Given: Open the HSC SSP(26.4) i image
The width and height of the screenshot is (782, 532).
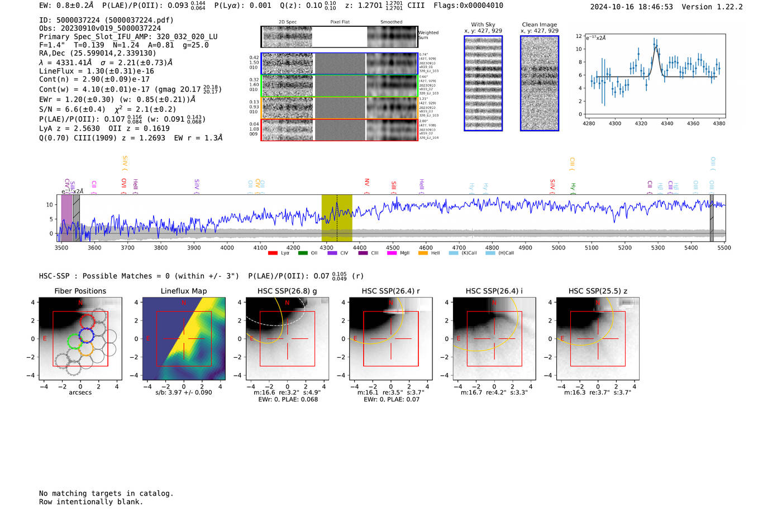Looking at the screenshot, I should [494, 339].
